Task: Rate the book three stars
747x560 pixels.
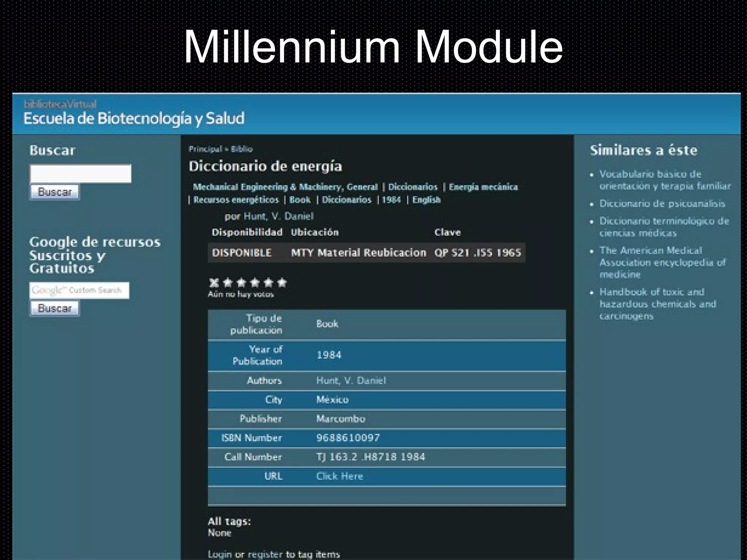Action: [x=255, y=283]
